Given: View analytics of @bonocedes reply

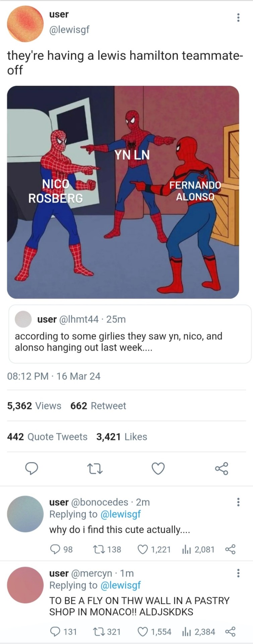Looking at the screenshot, I should [186, 549].
